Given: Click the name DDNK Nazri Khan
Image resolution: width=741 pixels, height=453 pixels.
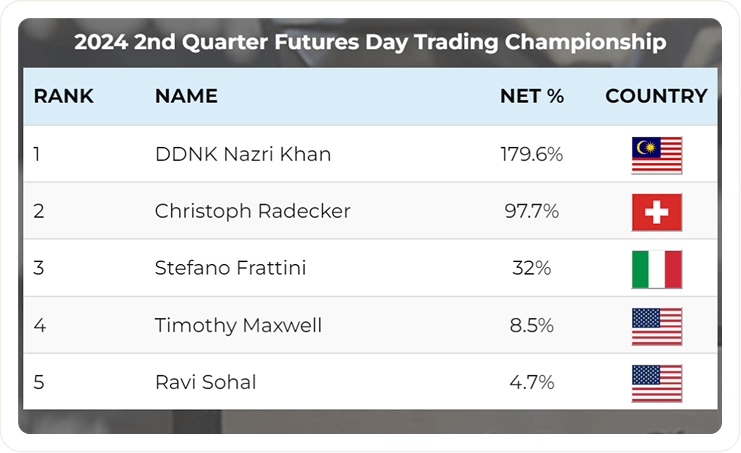Looking at the screenshot, I should pos(243,155).
